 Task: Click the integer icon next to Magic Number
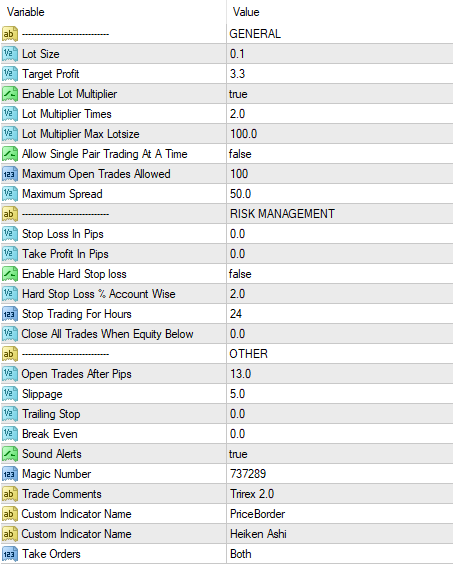click(10, 474)
